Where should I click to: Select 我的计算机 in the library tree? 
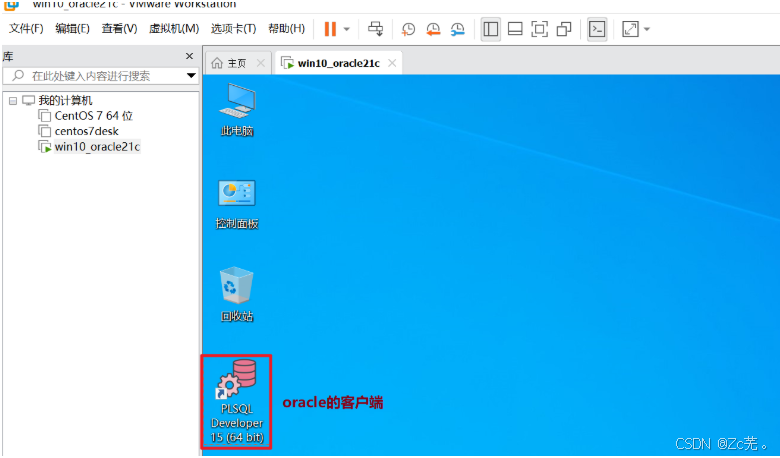pyautogui.click(x=65, y=100)
